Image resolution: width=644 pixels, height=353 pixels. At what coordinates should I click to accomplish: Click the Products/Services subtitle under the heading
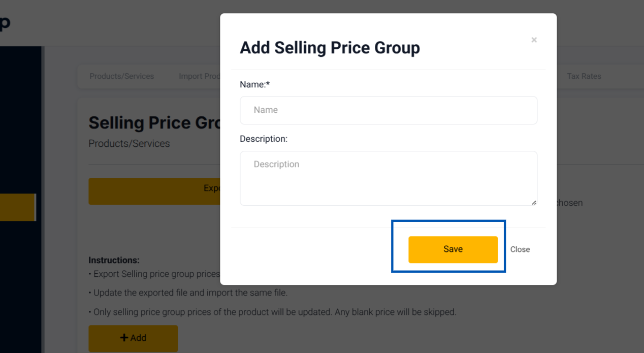pos(129,144)
